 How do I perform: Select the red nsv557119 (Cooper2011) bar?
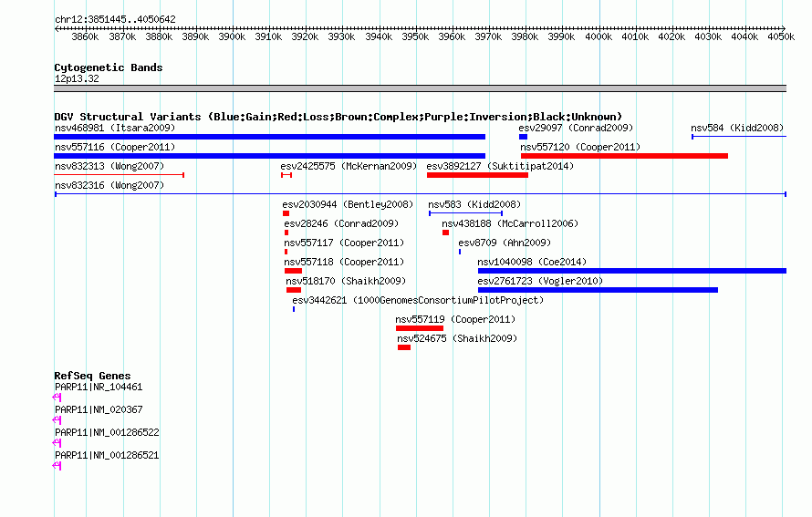pos(420,328)
